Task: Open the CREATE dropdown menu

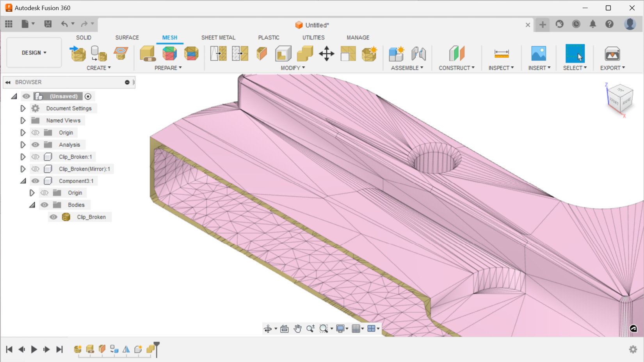Action: click(x=99, y=68)
